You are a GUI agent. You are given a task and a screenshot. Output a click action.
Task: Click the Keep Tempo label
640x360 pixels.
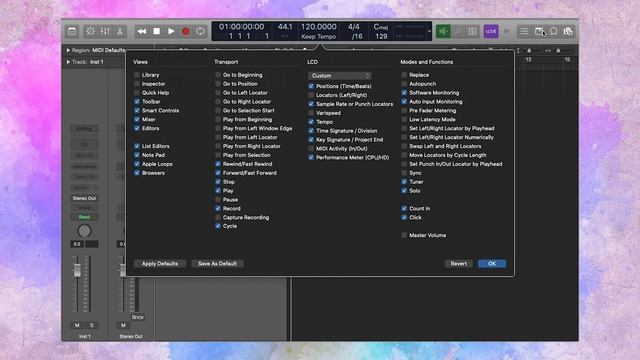(x=319, y=36)
